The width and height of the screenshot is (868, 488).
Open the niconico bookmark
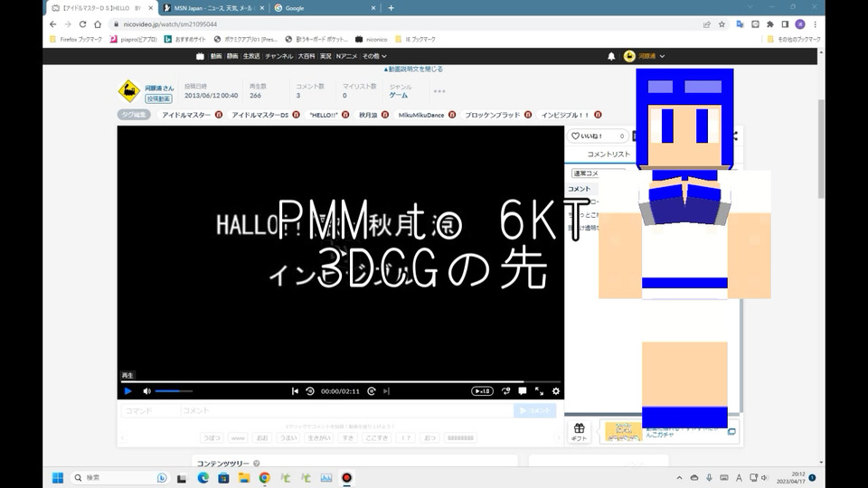point(371,39)
